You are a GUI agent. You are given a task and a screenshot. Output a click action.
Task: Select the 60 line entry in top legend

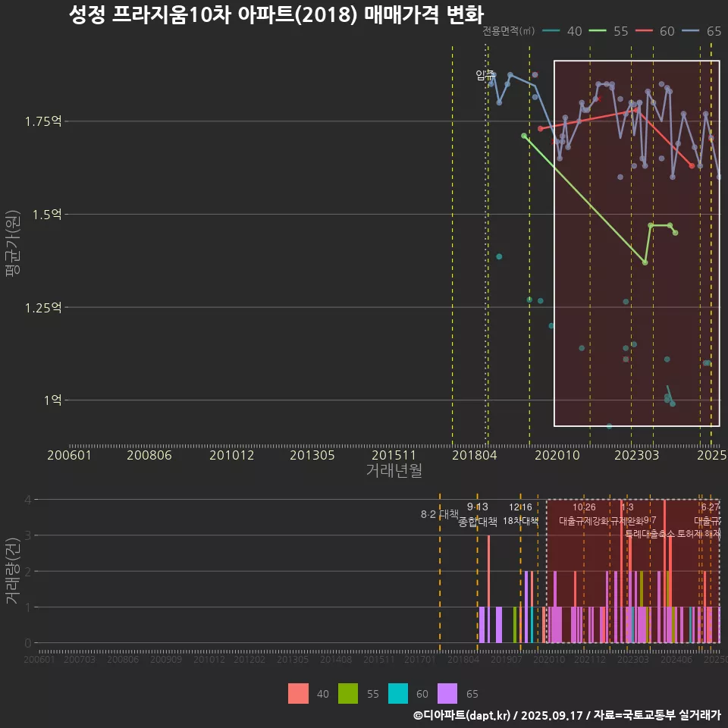click(655, 31)
